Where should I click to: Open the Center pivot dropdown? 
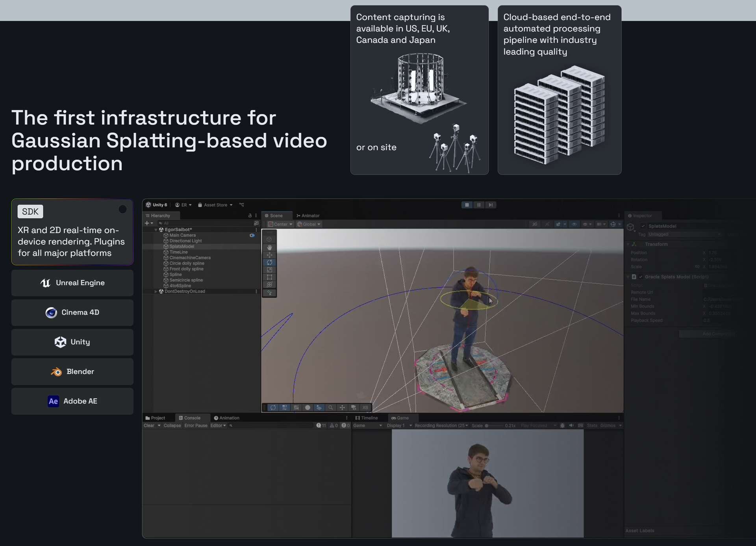point(281,224)
